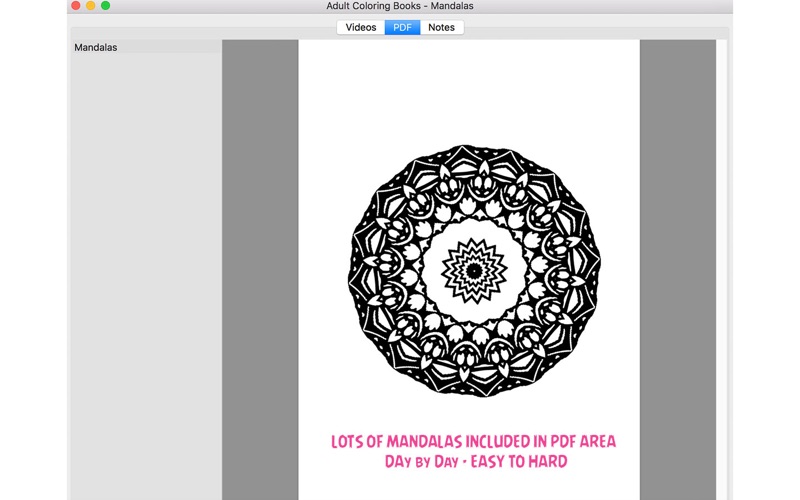
Task: Open the Notes tab
Action: (x=441, y=28)
